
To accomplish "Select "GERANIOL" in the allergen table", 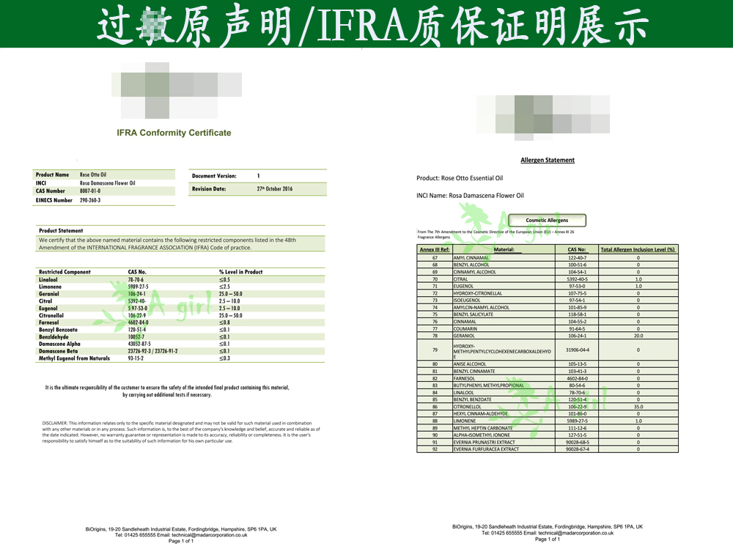I will pos(464,336).
